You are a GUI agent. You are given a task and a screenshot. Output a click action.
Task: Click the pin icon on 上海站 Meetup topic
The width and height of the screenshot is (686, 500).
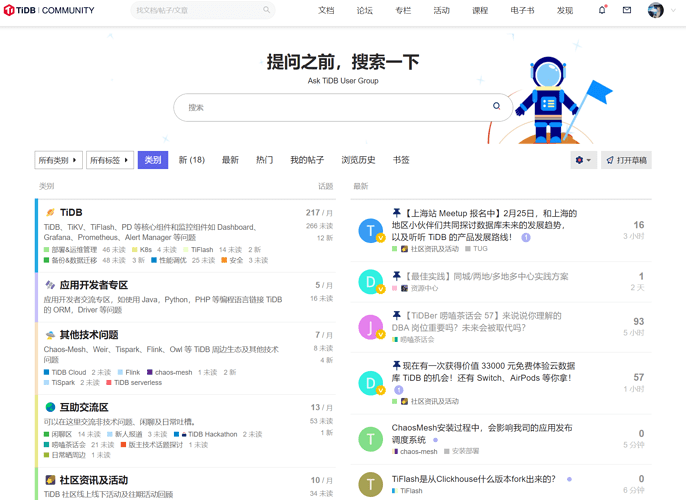click(396, 213)
